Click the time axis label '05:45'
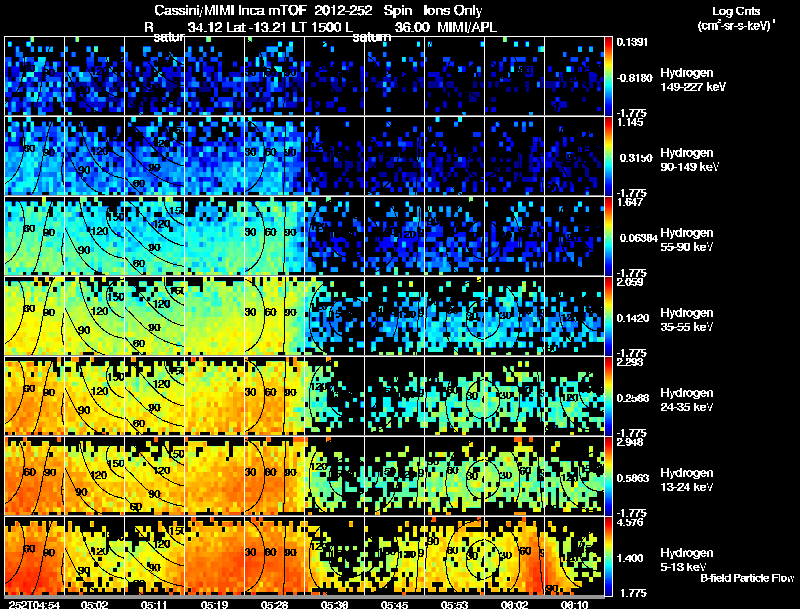The height and width of the screenshot is (609, 800). pyautogui.click(x=394, y=604)
